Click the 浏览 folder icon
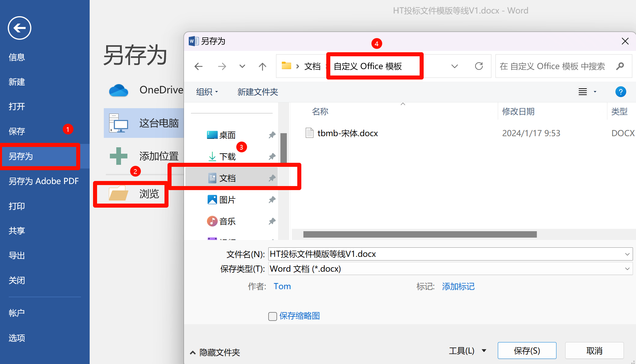The image size is (636, 364). pyautogui.click(x=118, y=194)
